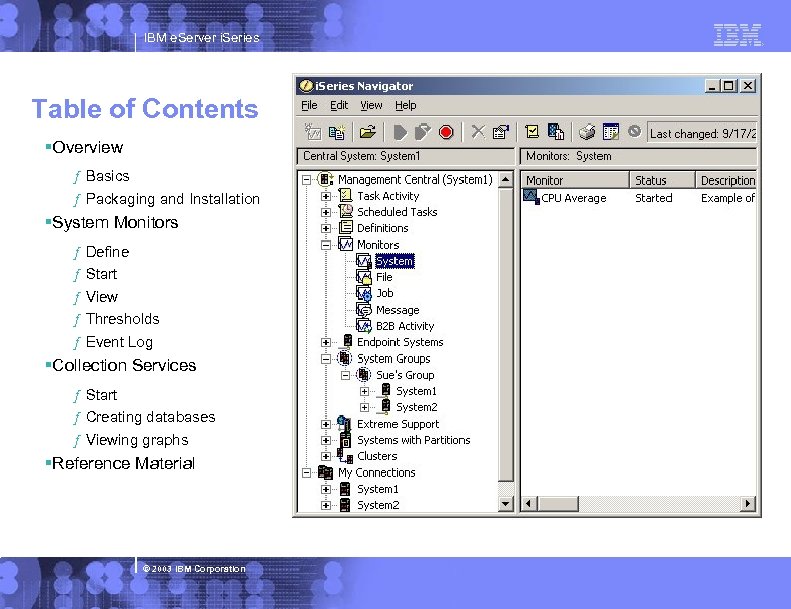
Task: Expand System2 under My Connections
Action: 326,506
